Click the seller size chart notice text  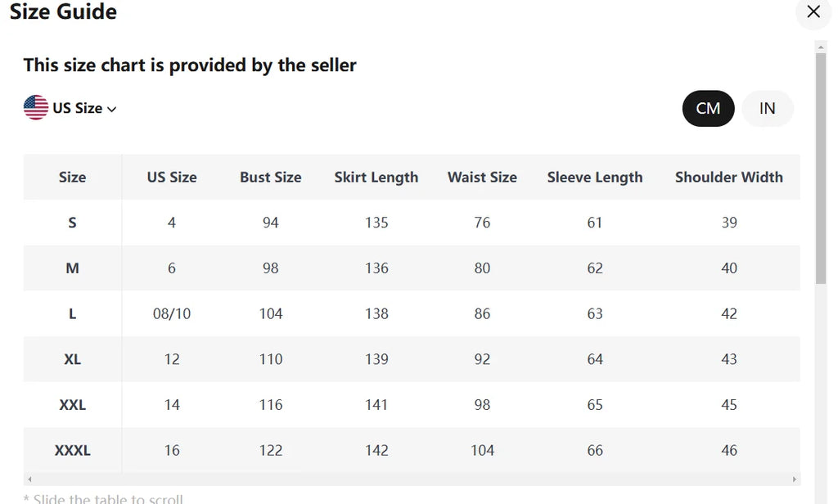point(189,65)
